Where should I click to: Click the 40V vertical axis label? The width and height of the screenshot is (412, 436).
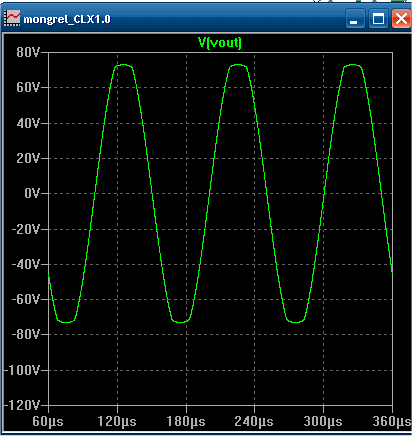point(28,123)
